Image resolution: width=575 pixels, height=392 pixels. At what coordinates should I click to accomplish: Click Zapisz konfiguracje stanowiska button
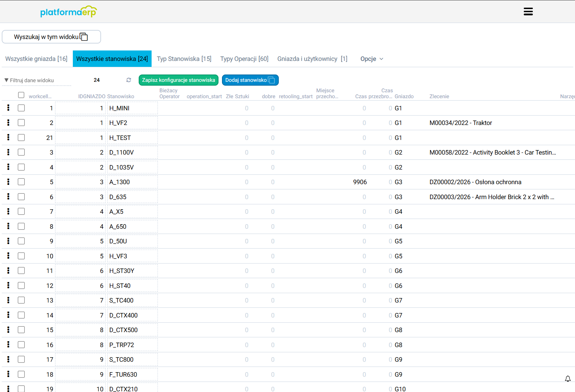point(178,80)
